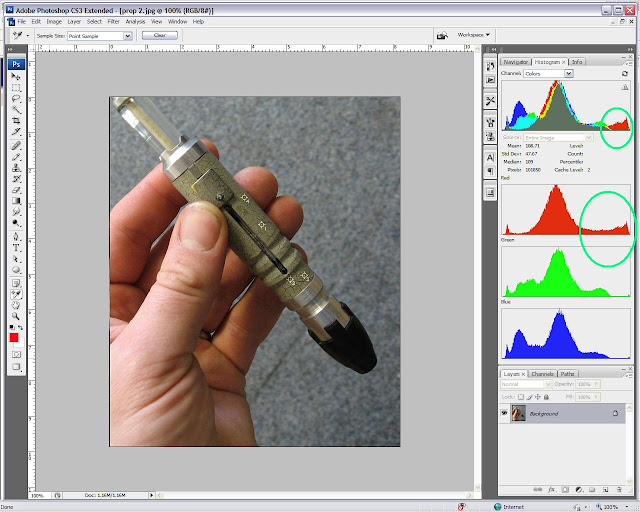This screenshot has height=512, width=640.
Task: Click the histogram cached data warning triangle
Action: click(x=625, y=87)
